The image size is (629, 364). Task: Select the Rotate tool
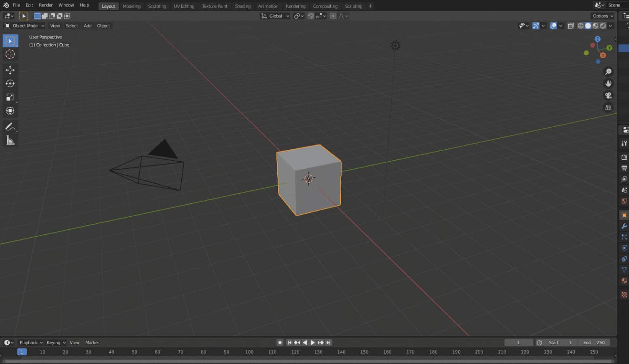(11, 83)
